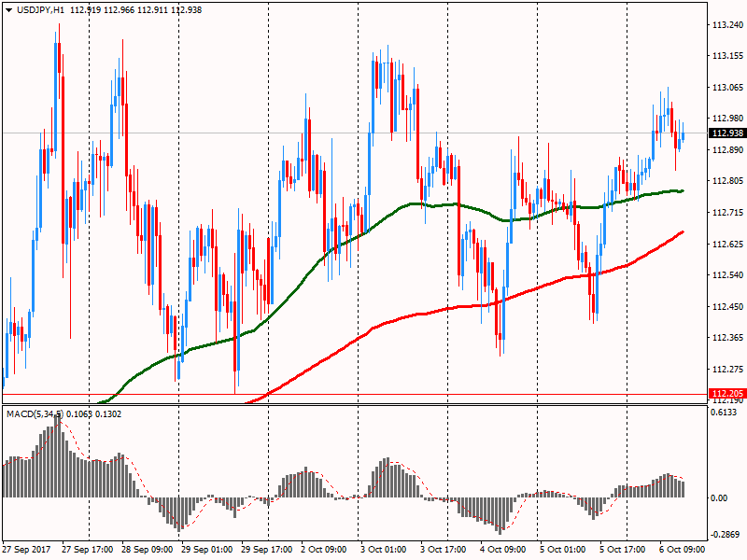Select time axis label 27 Sep 2017

tap(26, 550)
